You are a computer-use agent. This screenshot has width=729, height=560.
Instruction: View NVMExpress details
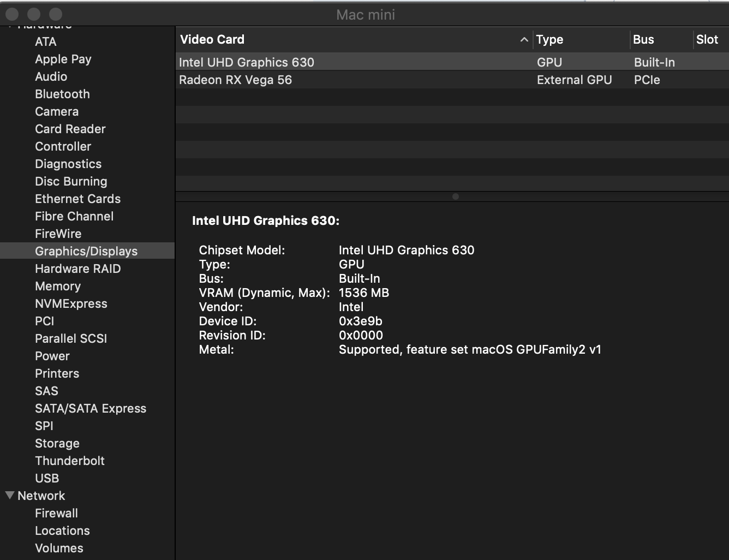[x=71, y=303]
